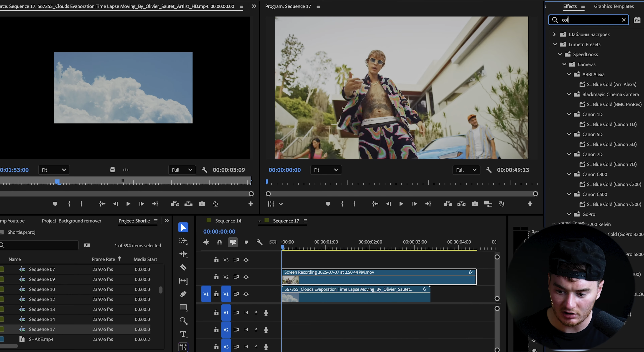Add a marker in the timeline header
Viewport: 644px width, 352px height.
pos(246,242)
